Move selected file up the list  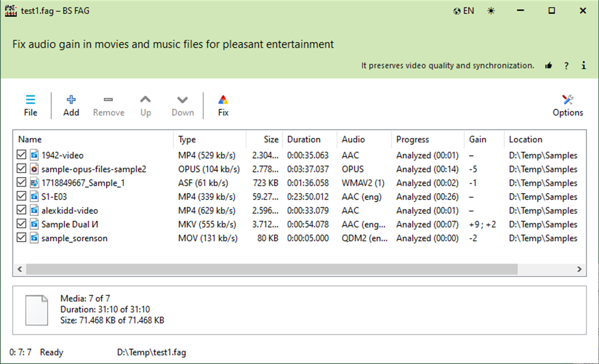point(145,105)
